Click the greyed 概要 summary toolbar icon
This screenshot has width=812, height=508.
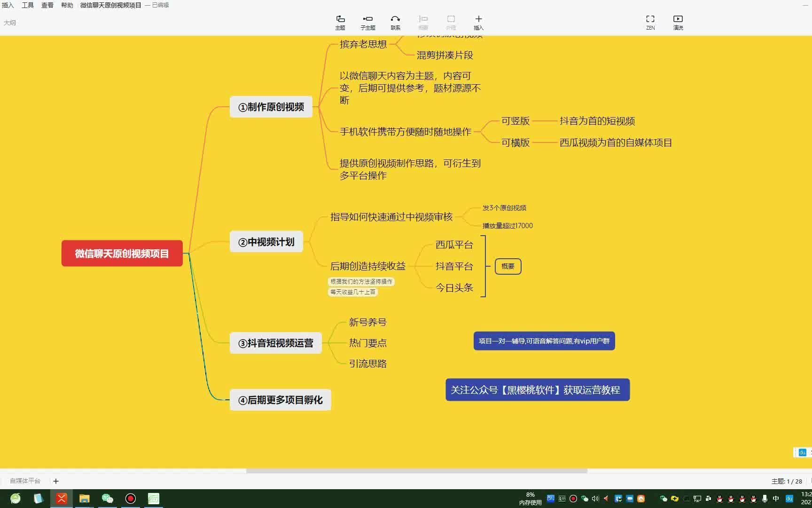coord(423,22)
